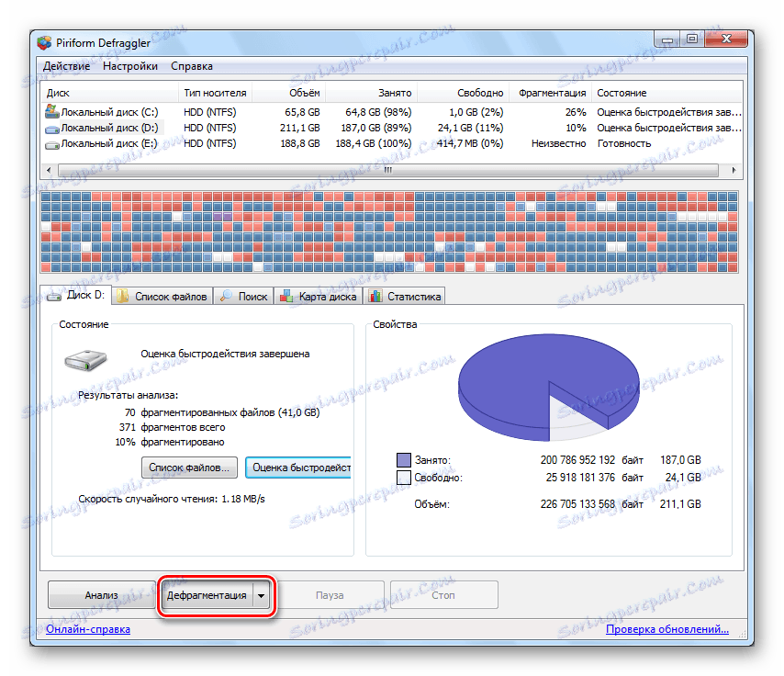Open the Действие menu
Viewport: 784px width, 676px height.
(x=66, y=66)
